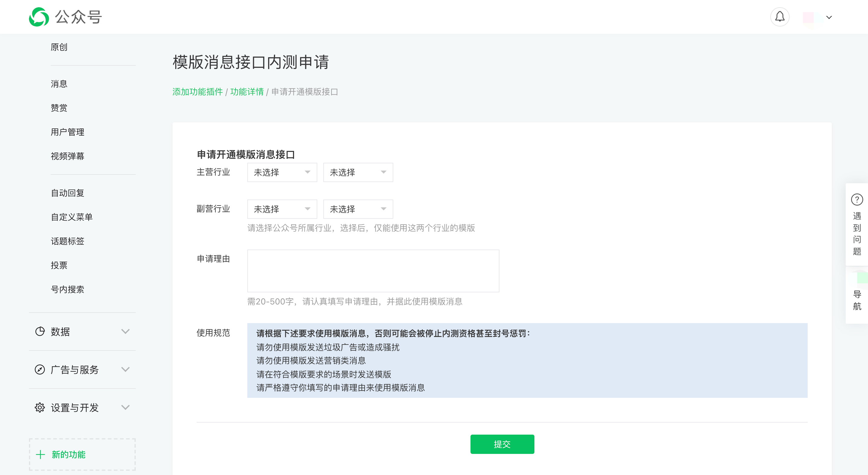Go to 用户管理
This screenshot has width=868, height=475.
pyautogui.click(x=67, y=132)
